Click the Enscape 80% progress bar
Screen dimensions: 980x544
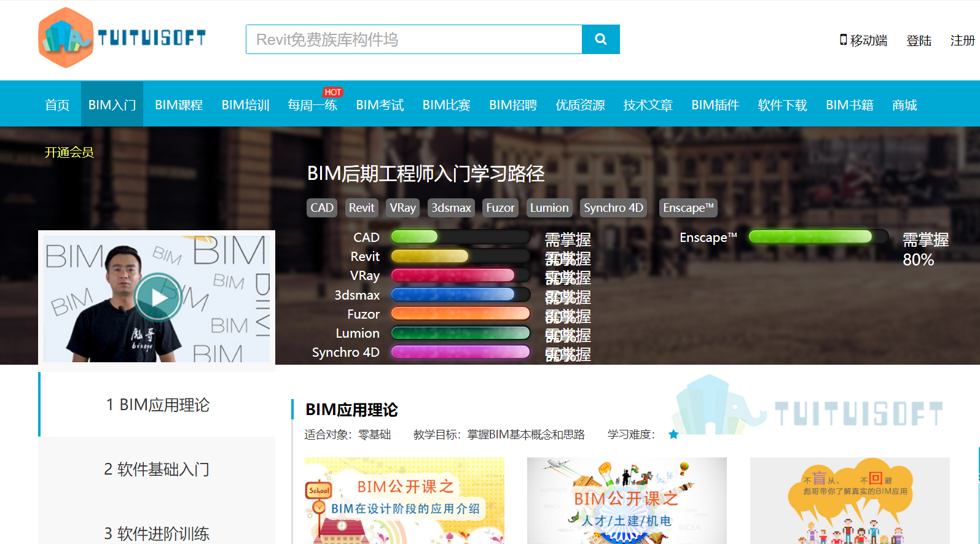tap(818, 236)
